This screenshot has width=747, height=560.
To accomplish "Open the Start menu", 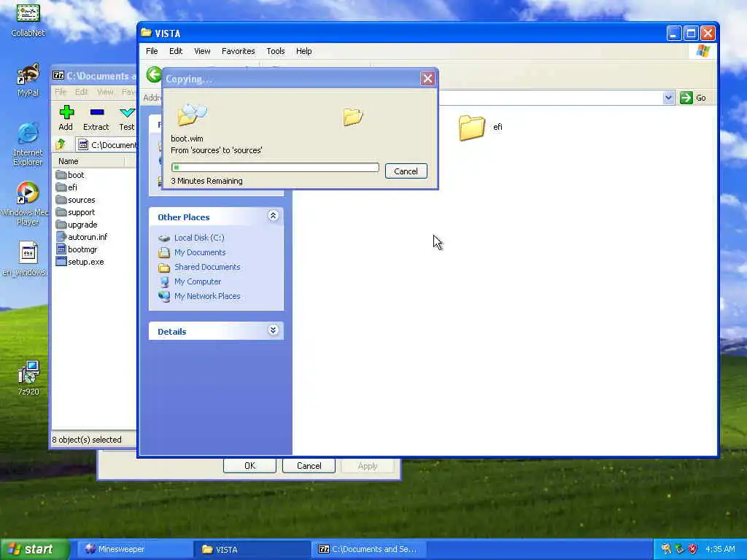I will tap(34, 549).
